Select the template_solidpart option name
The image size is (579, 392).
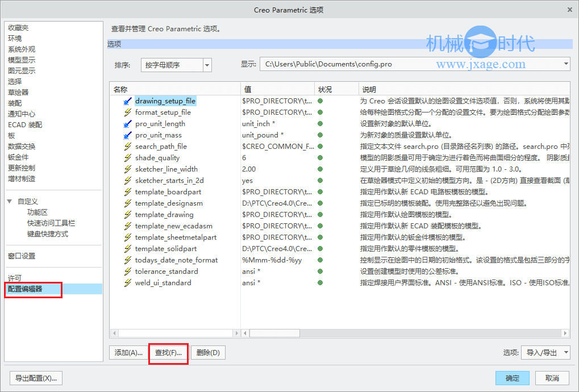pyautogui.click(x=166, y=249)
